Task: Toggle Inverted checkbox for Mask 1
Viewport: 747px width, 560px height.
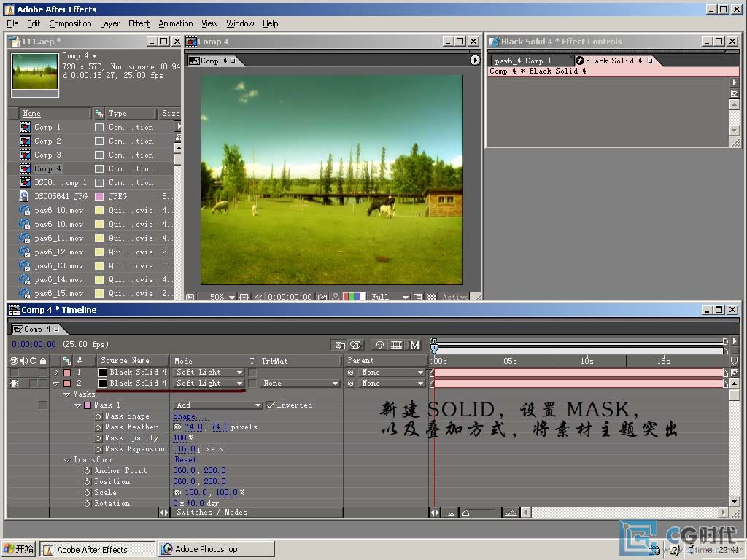Action: (271, 405)
